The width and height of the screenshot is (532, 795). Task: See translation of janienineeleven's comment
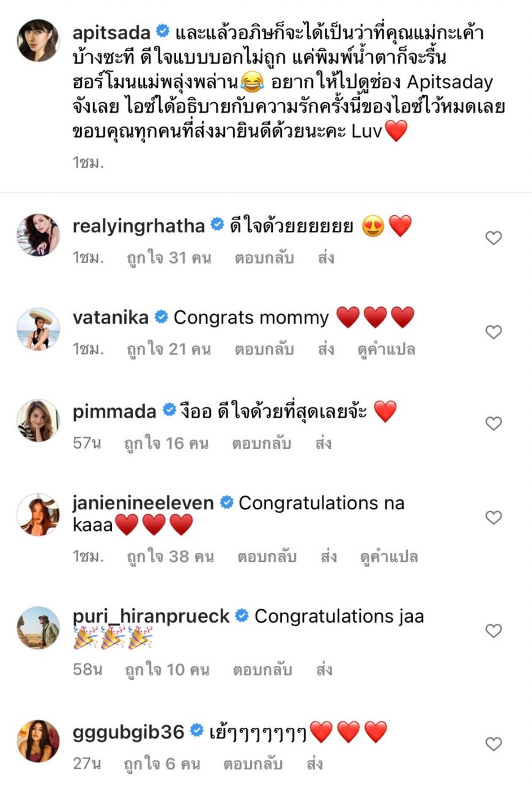click(389, 557)
